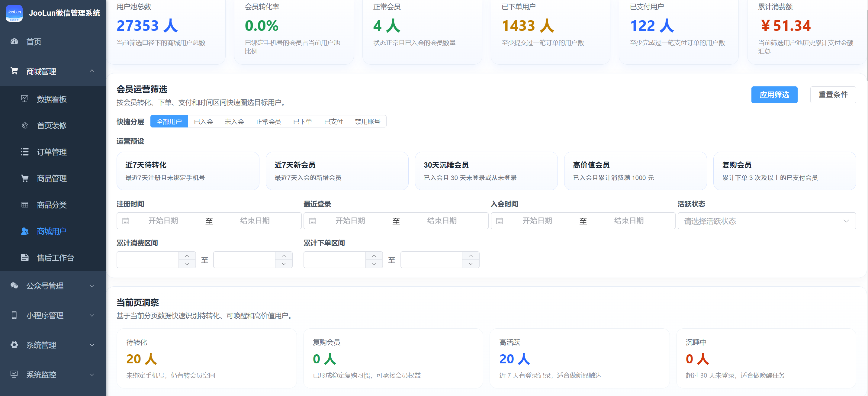Screen dimensions: 868x396
Task: Expand the 小程序管理 menu chevron
Action: click(92, 315)
